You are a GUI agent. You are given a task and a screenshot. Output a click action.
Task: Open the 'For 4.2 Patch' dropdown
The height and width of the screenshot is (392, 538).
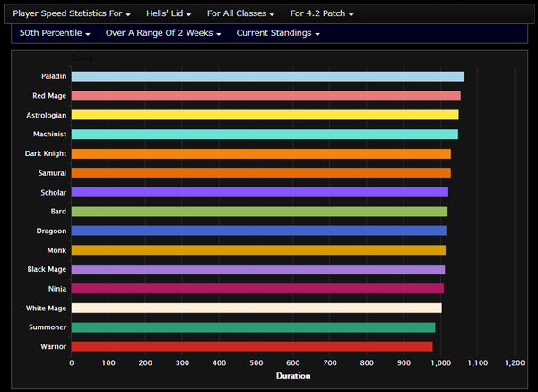pyautogui.click(x=322, y=13)
